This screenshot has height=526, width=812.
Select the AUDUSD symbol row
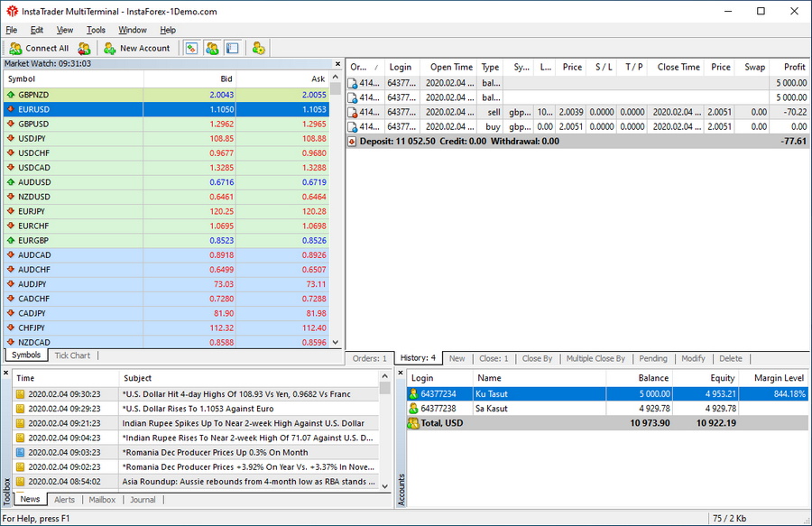click(34, 182)
